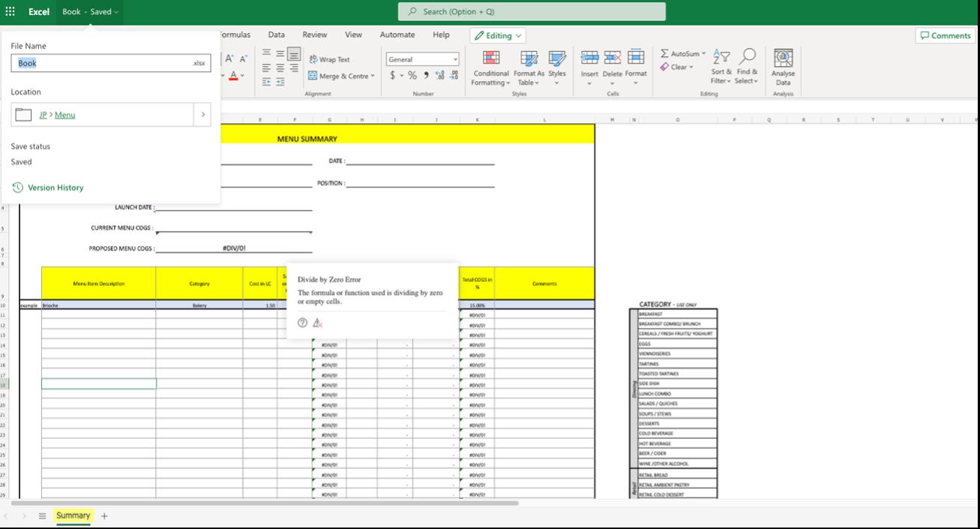The width and height of the screenshot is (980, 529).
Task: Expand the AutoSum dropdown arrow
Action: coord(703,54)
